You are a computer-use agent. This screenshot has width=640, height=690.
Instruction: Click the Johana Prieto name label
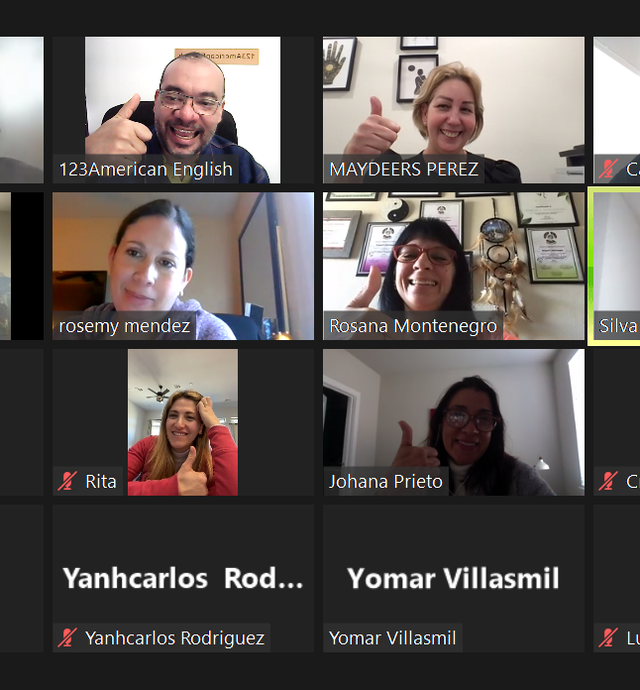coord(386,481)
